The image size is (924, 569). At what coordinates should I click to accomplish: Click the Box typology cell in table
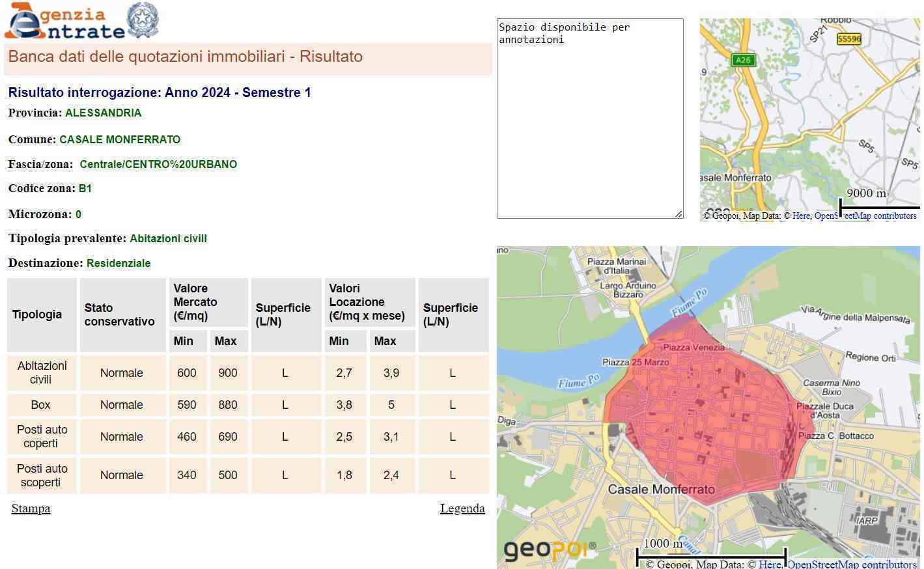tap(40, 405)
